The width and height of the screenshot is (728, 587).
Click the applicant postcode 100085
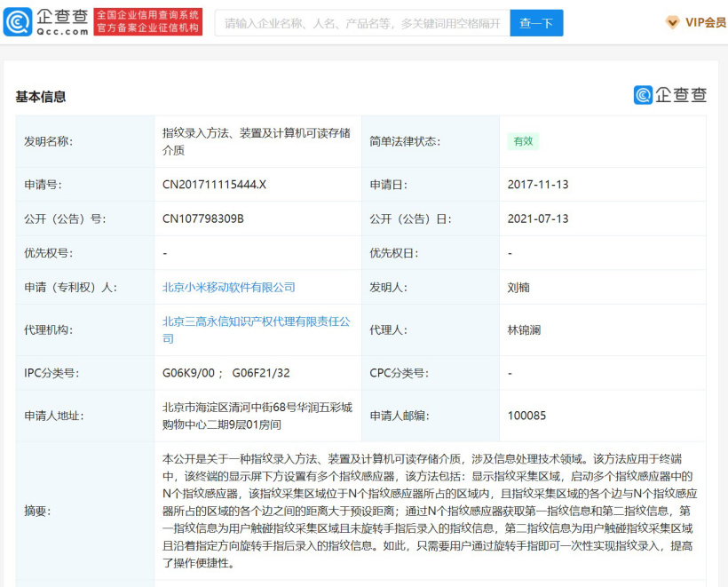coord(526,415)
